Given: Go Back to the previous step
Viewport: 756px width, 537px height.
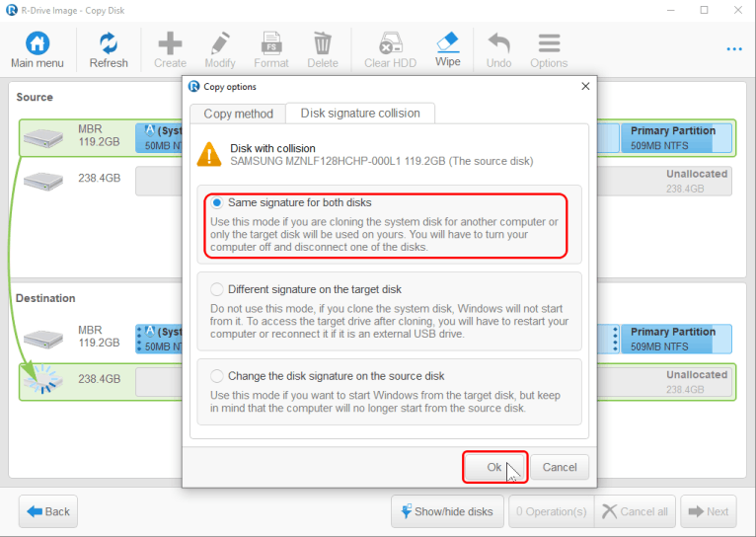Looking at the screenshot, I should pos(48,511).
